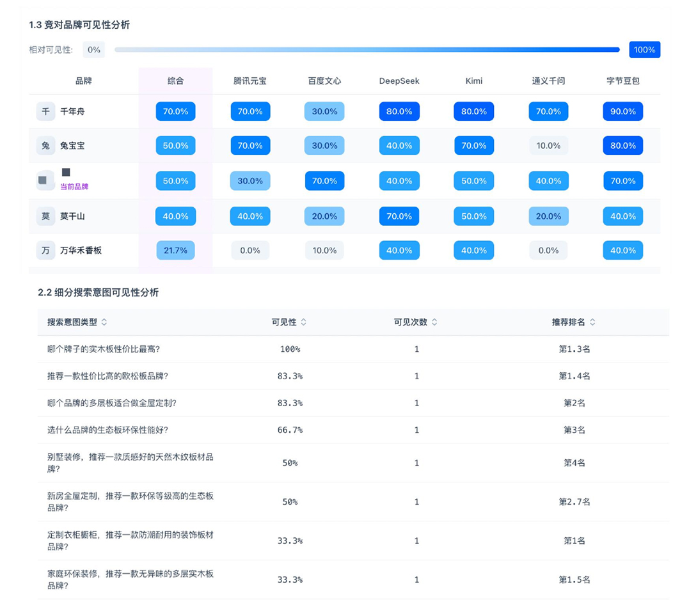Click the 第1名 ranking cell
The width and height of the screenshot is (689, 616).
574,541
